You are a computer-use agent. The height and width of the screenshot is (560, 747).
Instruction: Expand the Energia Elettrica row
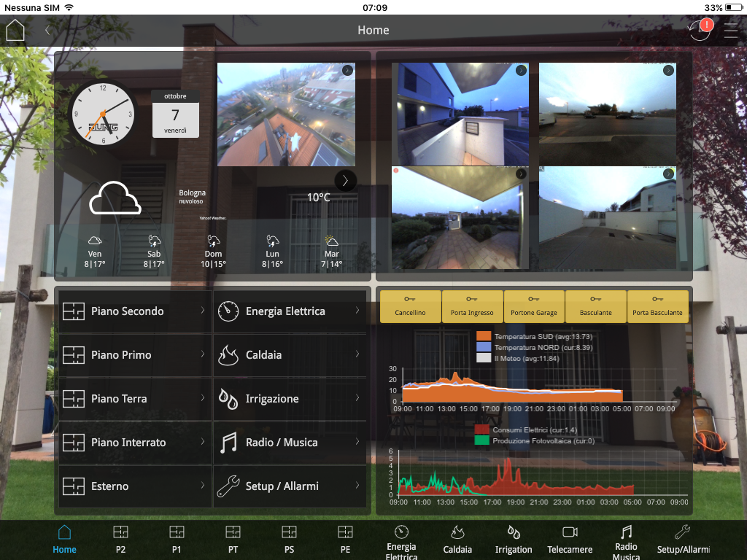coord(290,311)
